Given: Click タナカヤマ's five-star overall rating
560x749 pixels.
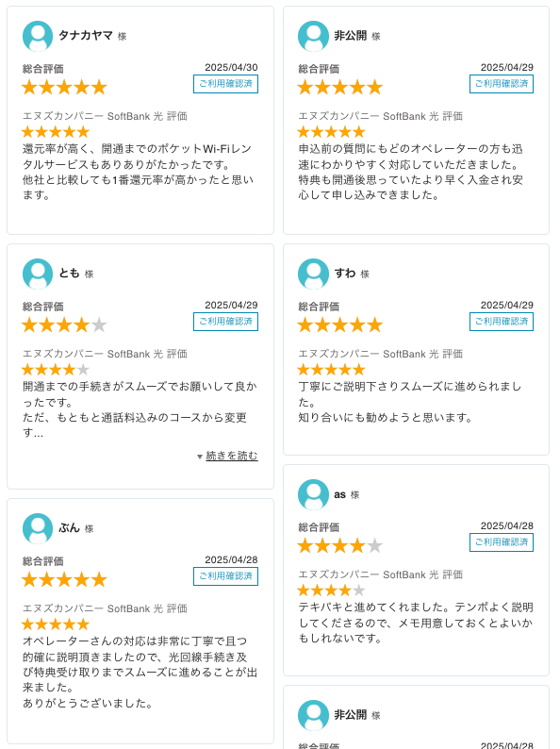Looking at the screenshot, I should tap(64, 88).
